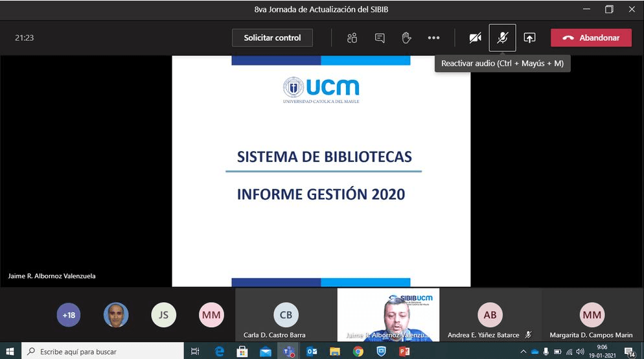This screenshot has width=644, height=359.
Task: Click the Windows search box
Action: coord(104,351)
